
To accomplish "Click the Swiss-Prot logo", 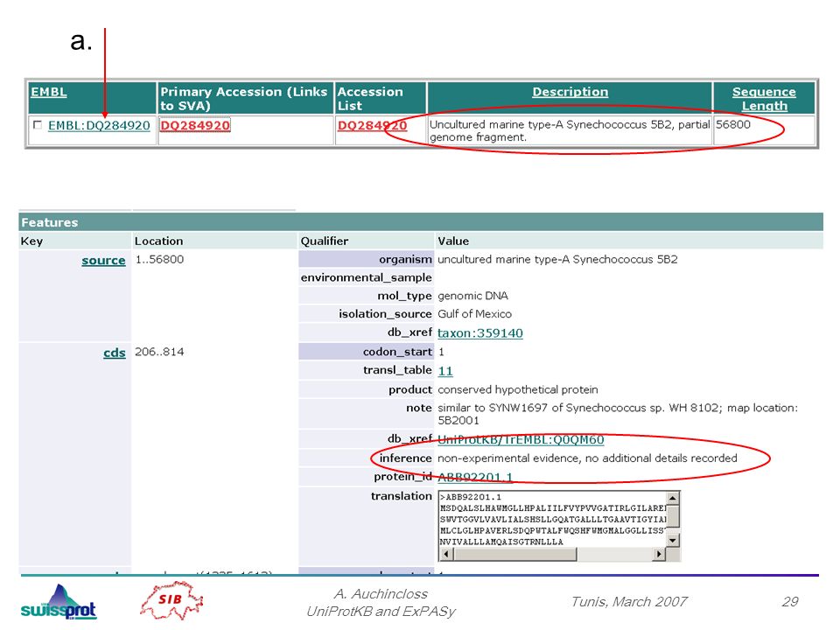I will 59,602.
